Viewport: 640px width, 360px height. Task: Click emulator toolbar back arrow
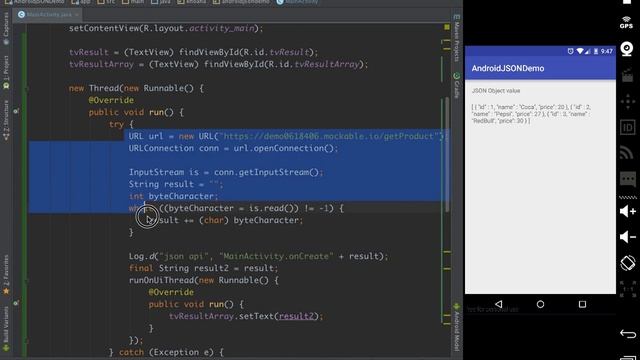(x=628, y=334)
